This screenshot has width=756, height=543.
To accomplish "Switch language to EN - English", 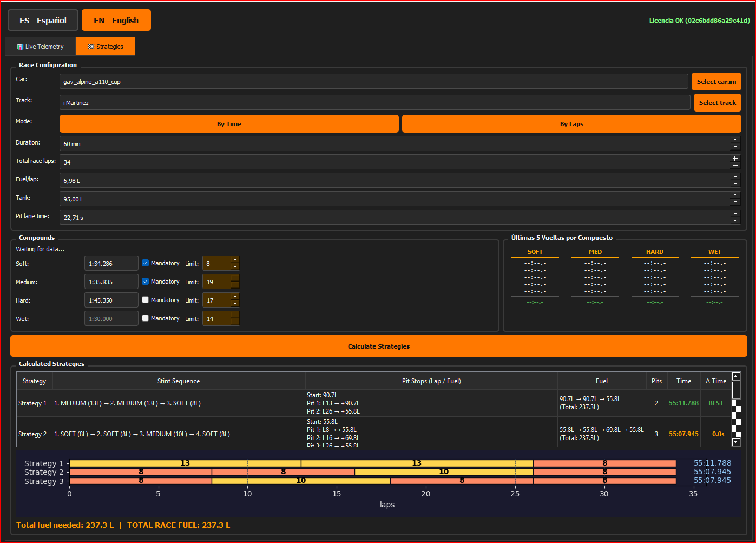I will [116, 21].
